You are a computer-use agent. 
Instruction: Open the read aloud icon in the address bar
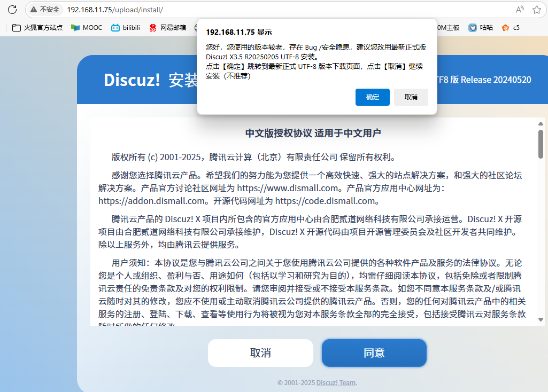[520, 10]
